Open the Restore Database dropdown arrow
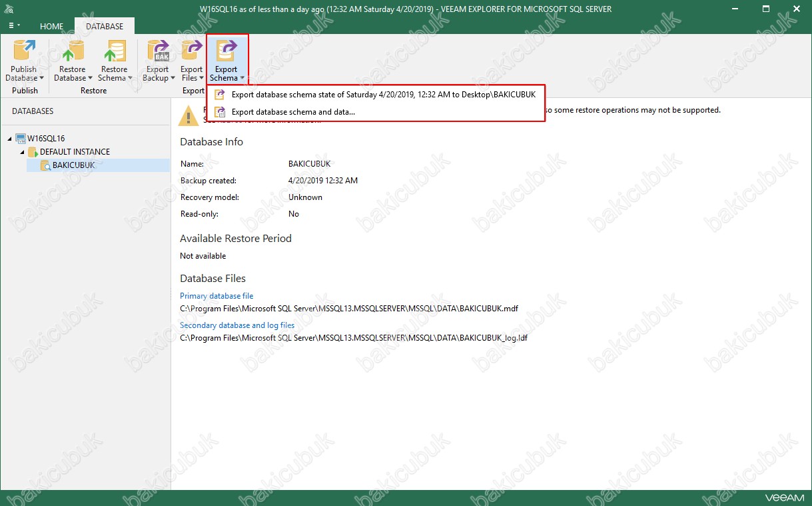This screenshot has width=812, height=506. (91, 78)
